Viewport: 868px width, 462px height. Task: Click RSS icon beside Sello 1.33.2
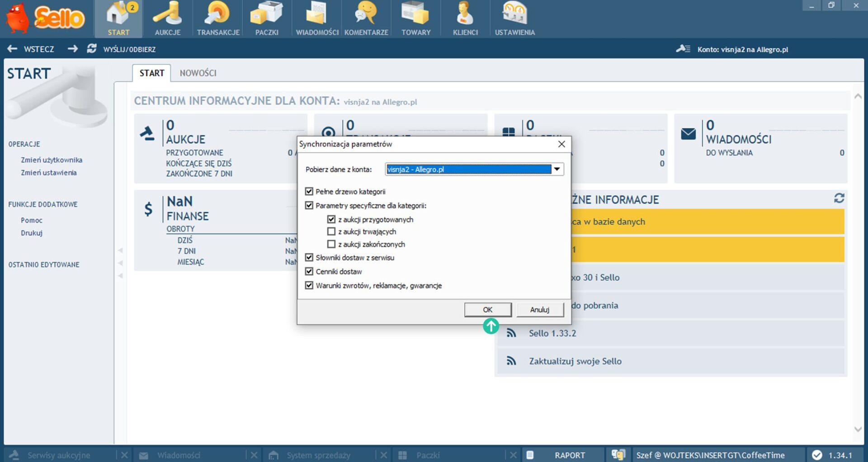(x=511, y=333)
